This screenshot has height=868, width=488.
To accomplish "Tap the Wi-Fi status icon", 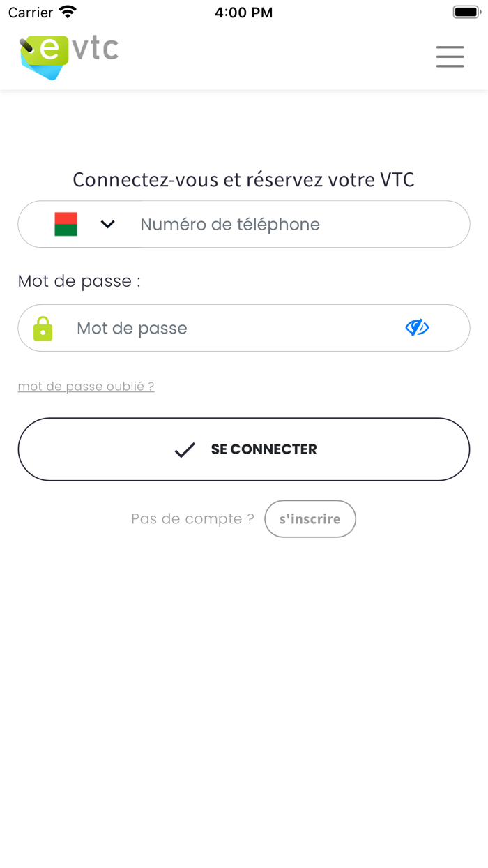I will click(68, 12).
